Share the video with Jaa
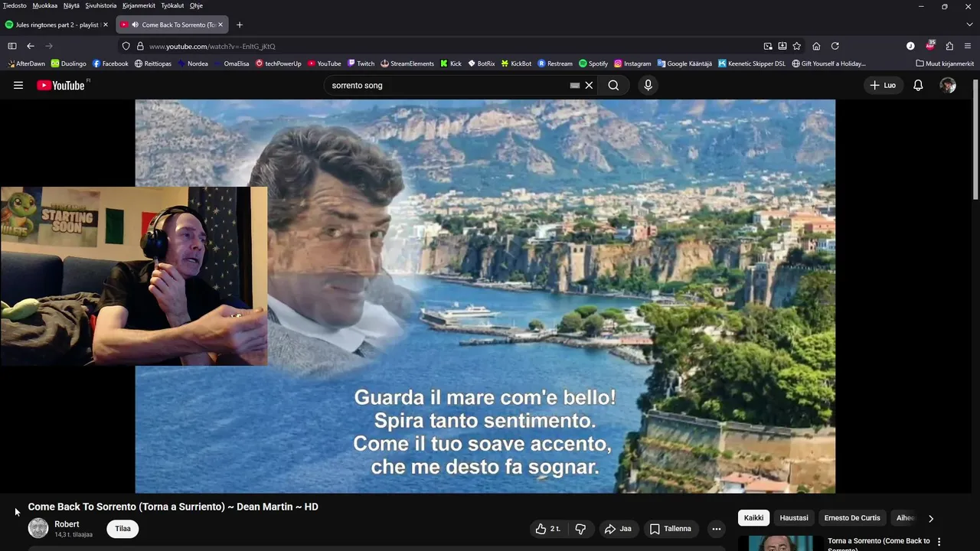Viewport: 980px width, 551px height. coord(618,529)
